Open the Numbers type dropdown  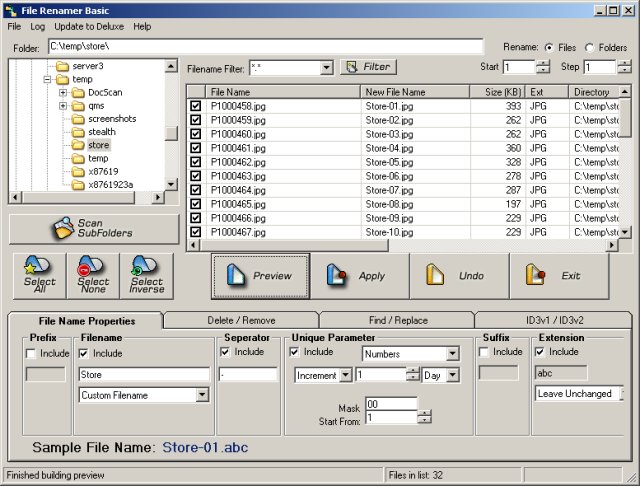click(x=452, y=354)
